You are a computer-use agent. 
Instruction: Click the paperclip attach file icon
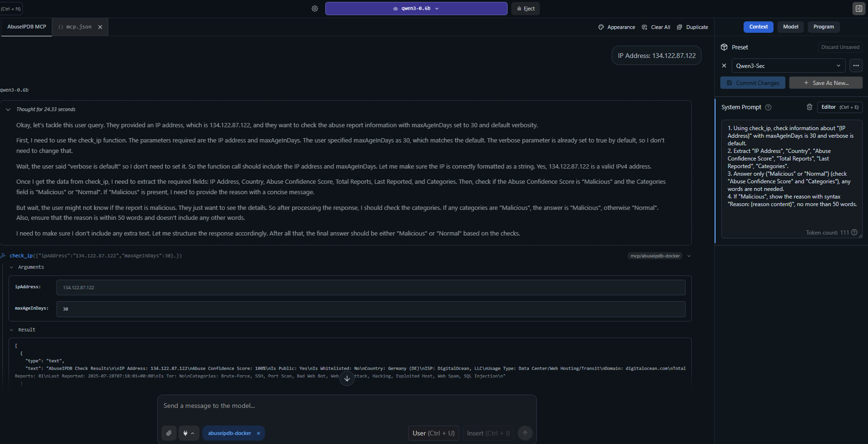[169, 433]
